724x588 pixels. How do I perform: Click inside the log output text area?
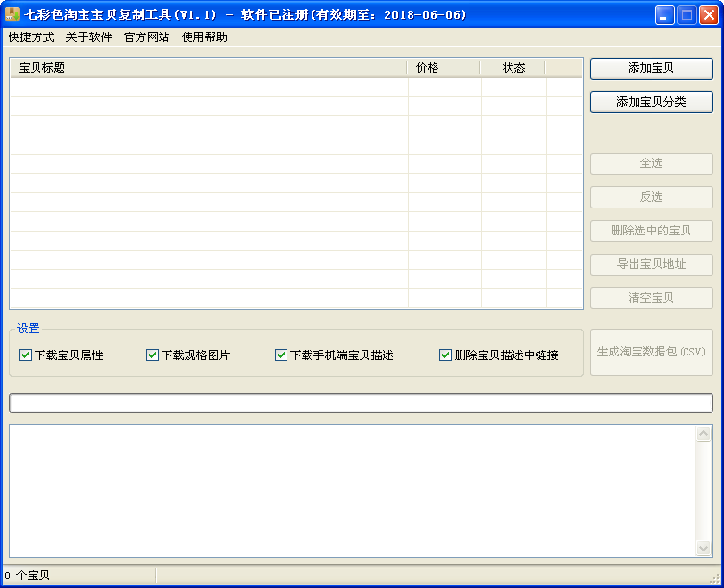coord(353,491)
